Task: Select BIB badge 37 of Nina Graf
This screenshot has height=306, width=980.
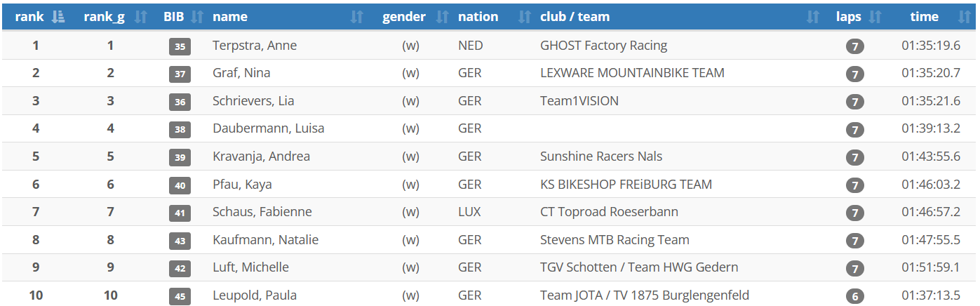Action: click(x=180, y=74)
